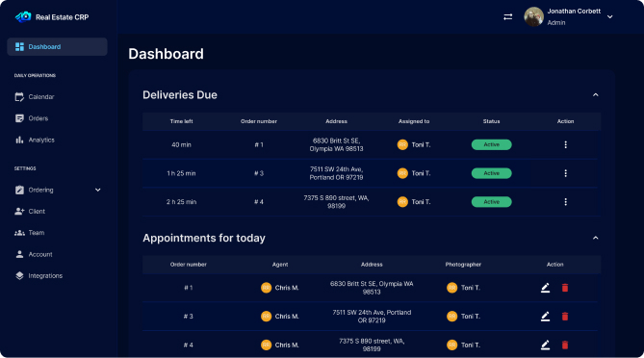Click Order number header in Deliveries Due
This screenshot has height=358, width=644.
(259, 121)
